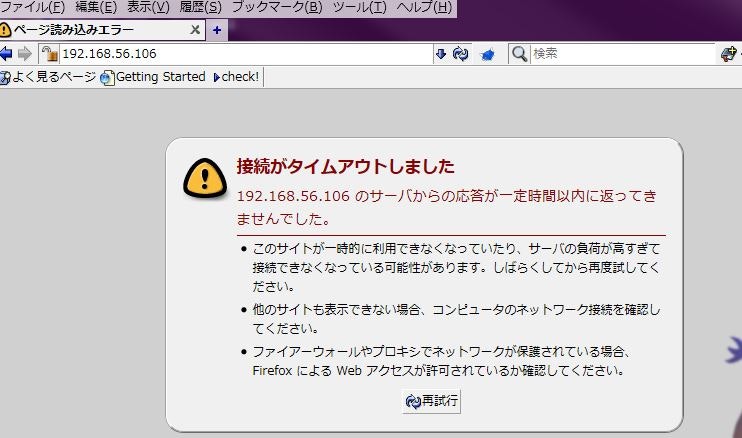Close the ページ読み込みエラー tab
Image resolution: width=742 pixels, height=438 pixels.
195,30
